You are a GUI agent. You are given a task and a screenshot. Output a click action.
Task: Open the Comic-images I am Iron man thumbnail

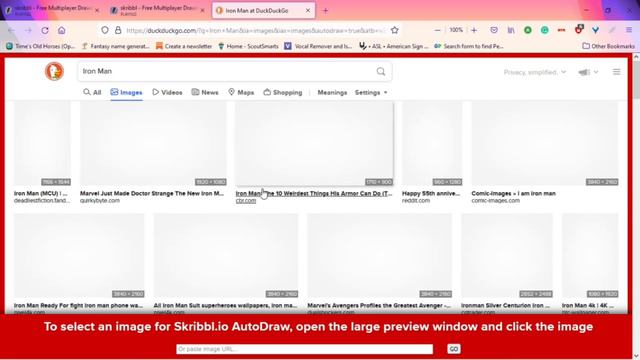545,144
